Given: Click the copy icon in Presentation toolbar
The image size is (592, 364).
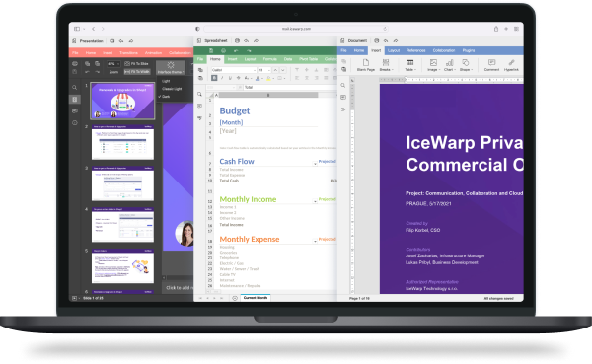Looking at the screenshot, I should 87,63.
